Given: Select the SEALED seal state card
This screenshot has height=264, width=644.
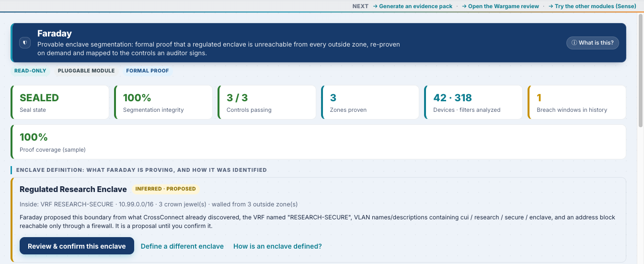Looking at the screenshot, I should click(x=60, y=102).
